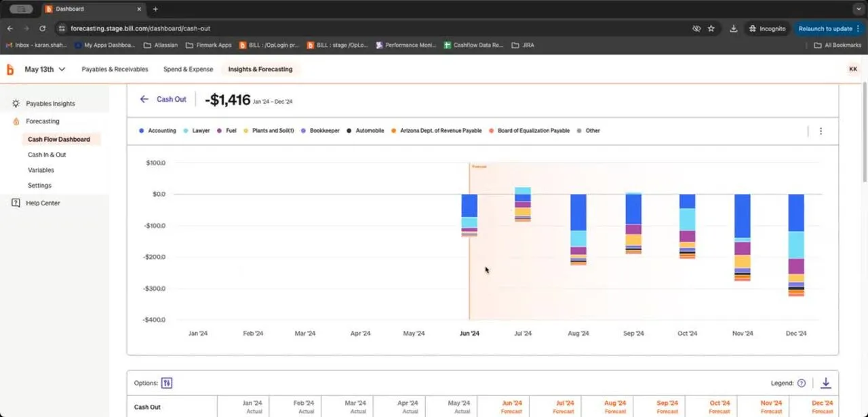Open Payables & Receivables tab
Screen dimensions: 868x417
tap(115, 69)
